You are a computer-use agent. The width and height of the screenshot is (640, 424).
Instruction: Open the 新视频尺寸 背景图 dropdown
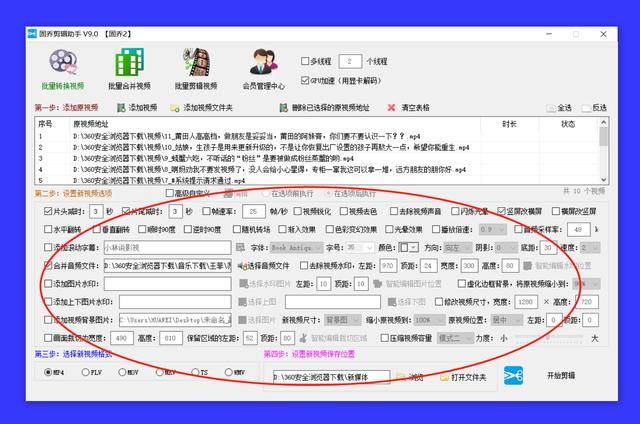coord(343,320)
